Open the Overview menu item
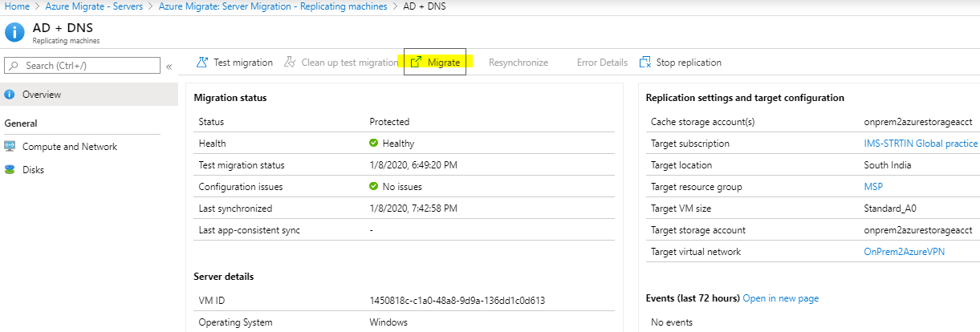Screen dimensions: 980x332 tap(89, 95)
